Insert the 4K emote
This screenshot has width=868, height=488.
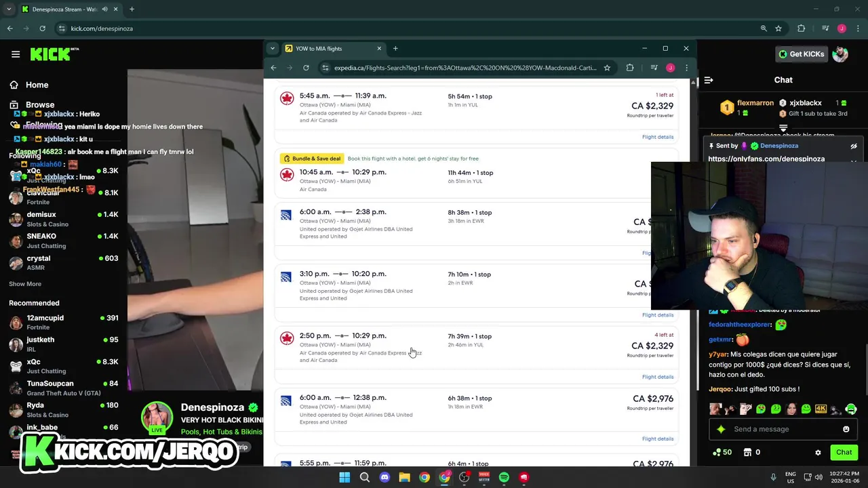point(821,409)
